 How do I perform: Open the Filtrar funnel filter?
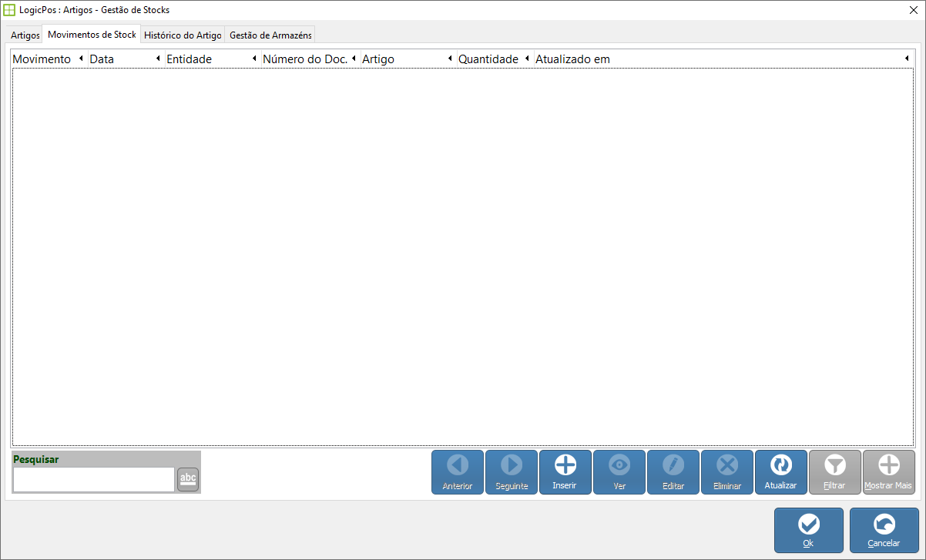pyautogui.click(x=835, y=465)
